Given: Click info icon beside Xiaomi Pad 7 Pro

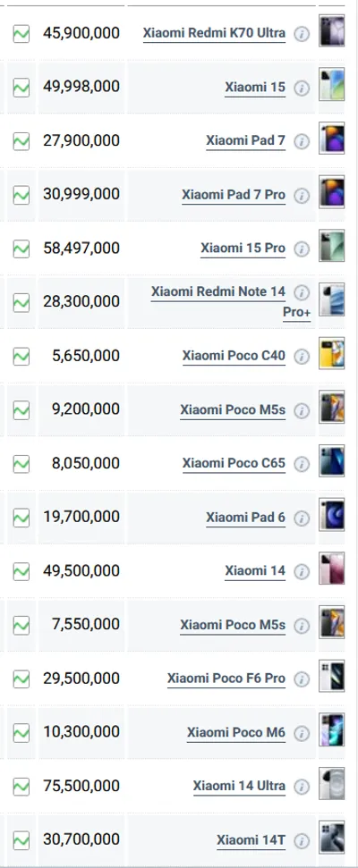Looking at the screenshot, I should (302, 196).
